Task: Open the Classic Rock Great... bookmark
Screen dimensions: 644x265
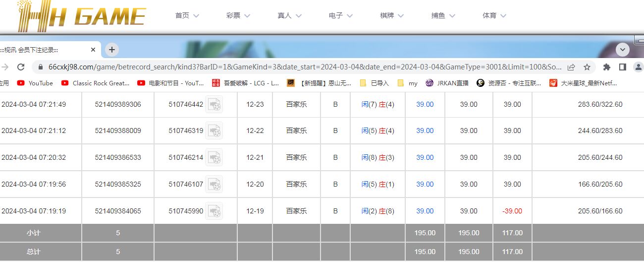Action: (x=96, y=83)
